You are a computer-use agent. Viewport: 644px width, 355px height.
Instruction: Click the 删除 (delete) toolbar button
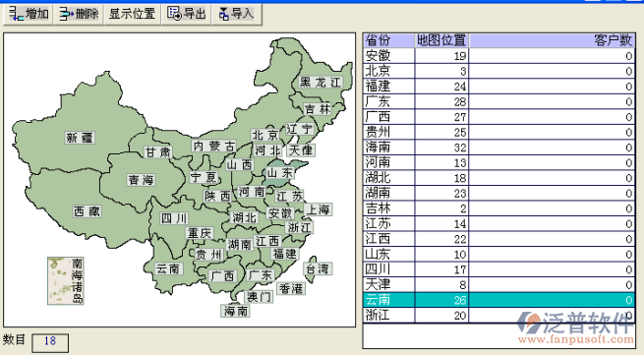tap(79, 15)
